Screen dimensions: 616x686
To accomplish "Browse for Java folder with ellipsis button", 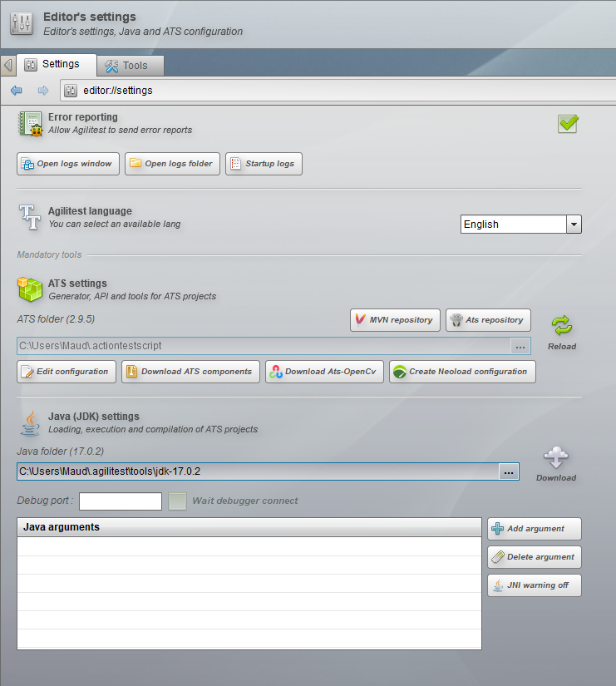I will pos(509,472).
